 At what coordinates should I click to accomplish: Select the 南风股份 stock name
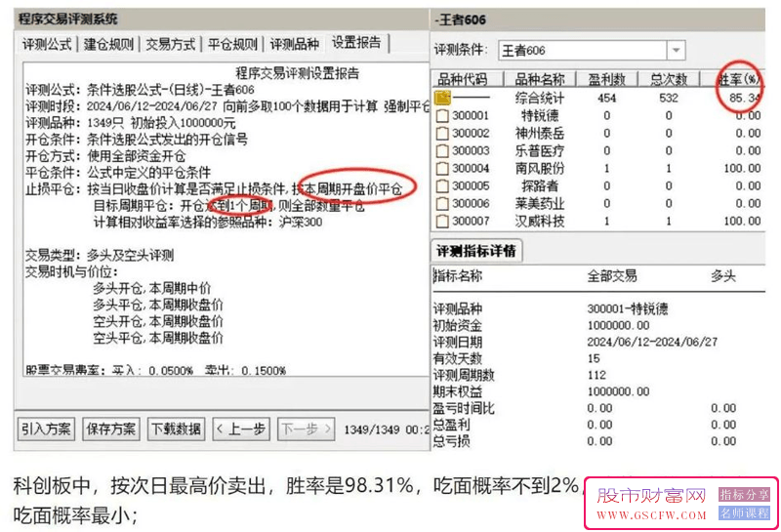540,168
